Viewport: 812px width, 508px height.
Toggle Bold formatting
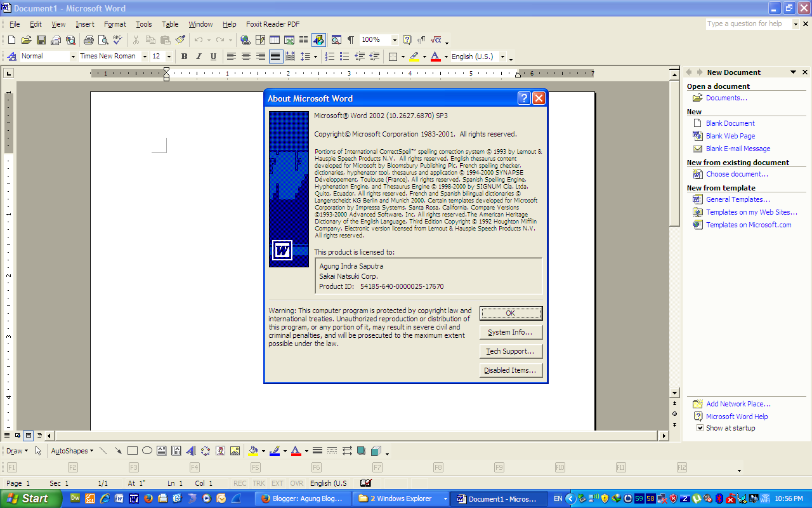tap(184, 57)
